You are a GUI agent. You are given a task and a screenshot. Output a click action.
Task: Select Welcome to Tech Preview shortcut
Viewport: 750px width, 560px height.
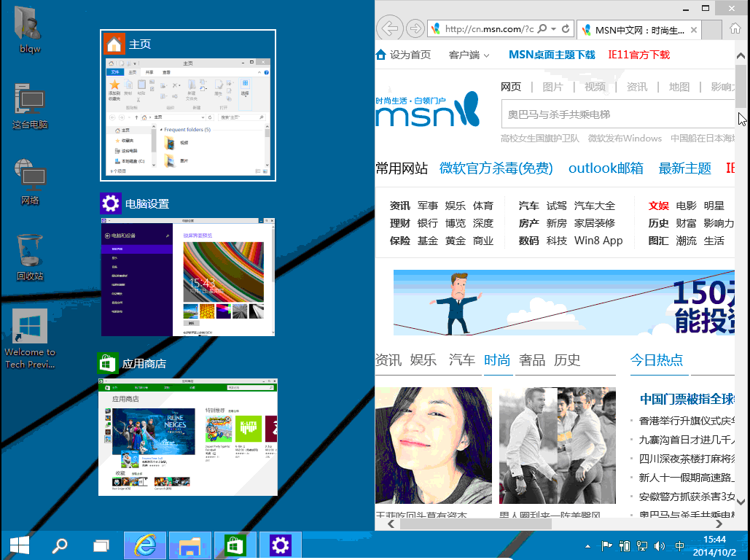click(30, 339)
